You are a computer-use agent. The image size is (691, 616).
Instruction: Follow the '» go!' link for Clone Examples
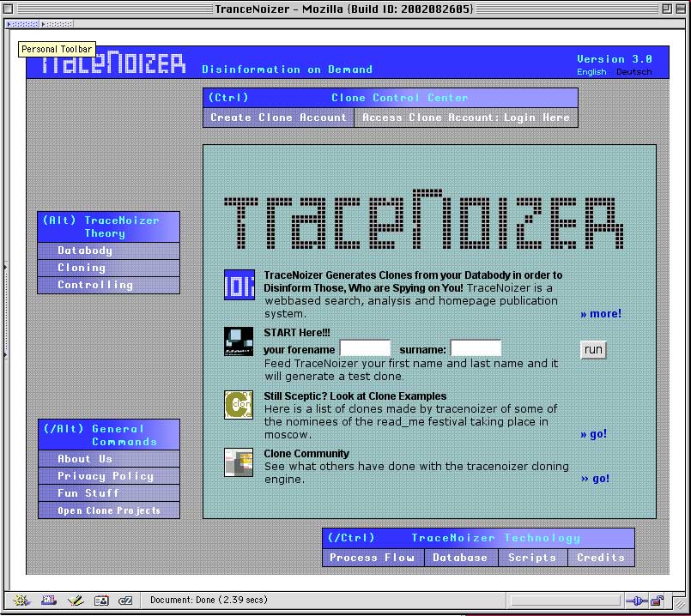pyautogui.click(x=594, y=434)
